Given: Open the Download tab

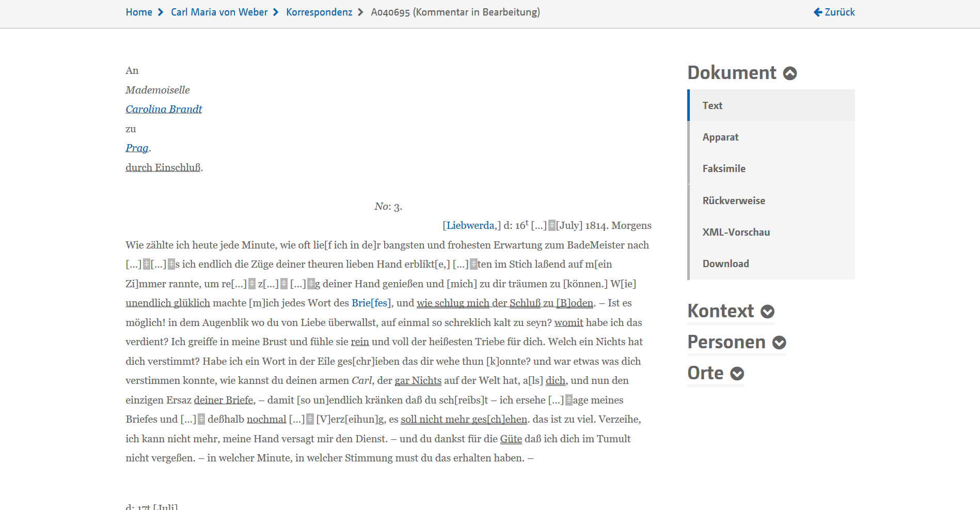Looking at the screenshot, I should point(772,264).
